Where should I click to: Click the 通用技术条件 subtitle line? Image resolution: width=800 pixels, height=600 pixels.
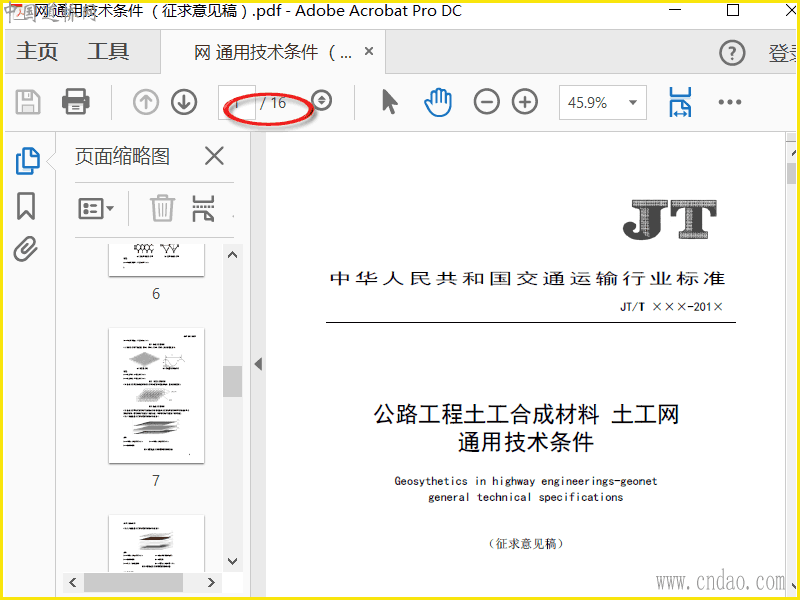(526, 442)
